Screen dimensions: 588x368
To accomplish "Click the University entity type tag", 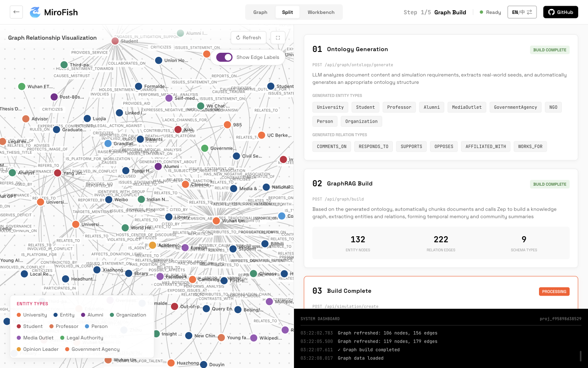I will click(330, 107).
